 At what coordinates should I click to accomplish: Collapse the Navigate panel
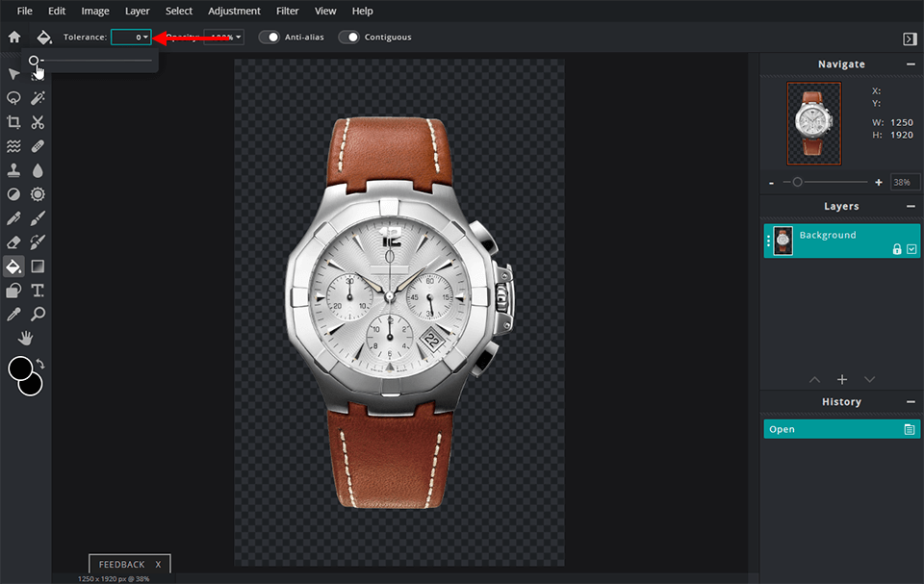pos(911,64)
